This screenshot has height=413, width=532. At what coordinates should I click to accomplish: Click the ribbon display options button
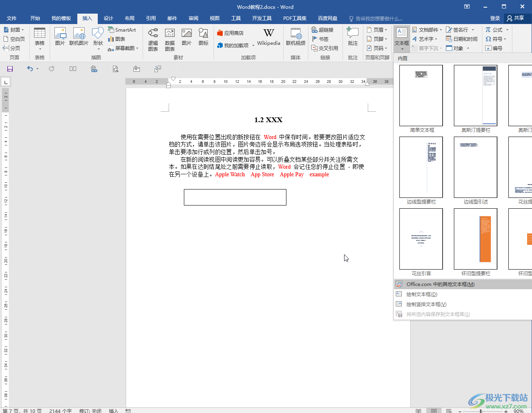click(467, 6)
